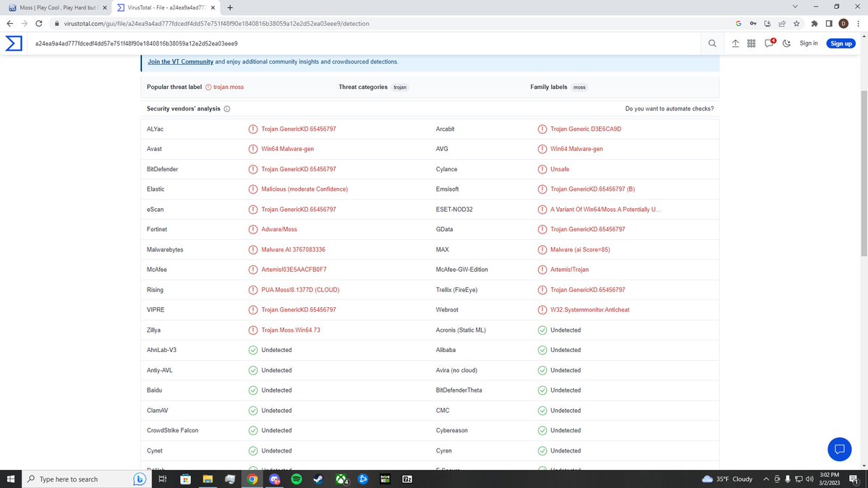Click Fortinet result Adware/Moss
This screenshot has width=868, height=488.
tap(279, 229)
